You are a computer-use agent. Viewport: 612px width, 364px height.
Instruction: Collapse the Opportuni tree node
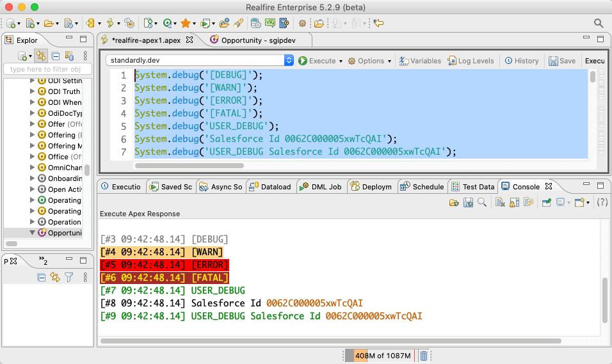(x=33, y=232)
